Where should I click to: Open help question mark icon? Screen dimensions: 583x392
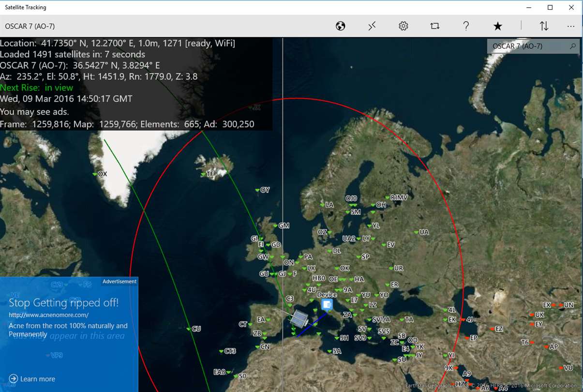(x=466, y=26)
